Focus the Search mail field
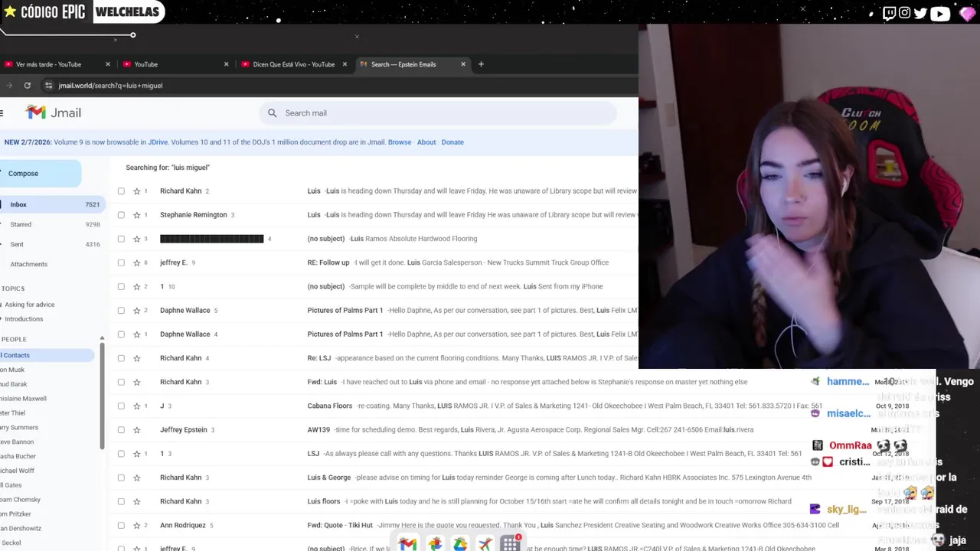 tap(438, 113)
